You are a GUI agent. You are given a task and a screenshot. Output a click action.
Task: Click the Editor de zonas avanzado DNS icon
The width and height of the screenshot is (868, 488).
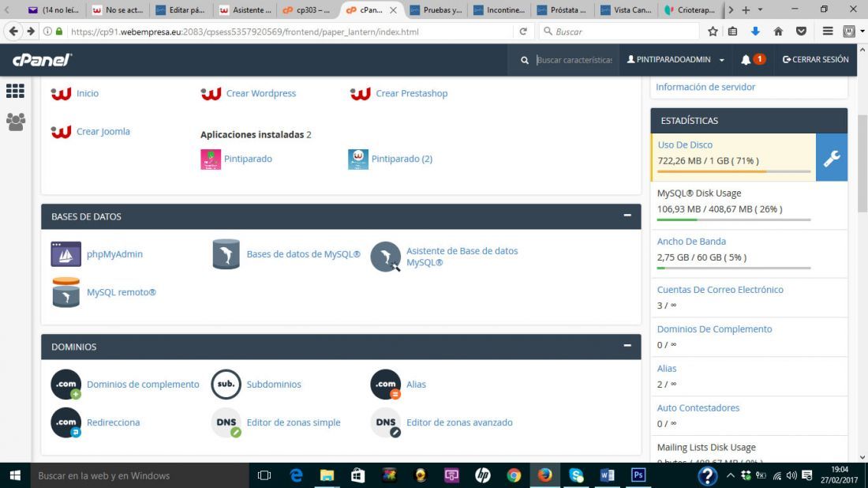click(385, 422)
